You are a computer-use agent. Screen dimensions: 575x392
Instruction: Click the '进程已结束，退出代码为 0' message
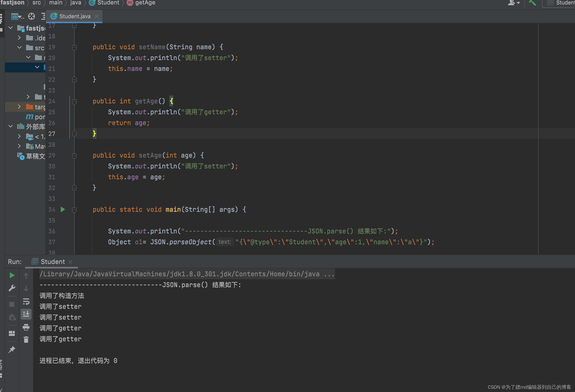pyautogui.click(x=79, y=361)
